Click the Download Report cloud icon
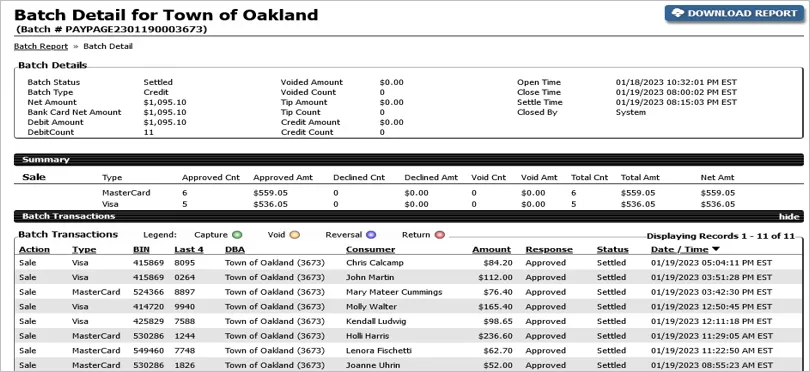This screenshot has height=372, width=810. tap(678, 13)
